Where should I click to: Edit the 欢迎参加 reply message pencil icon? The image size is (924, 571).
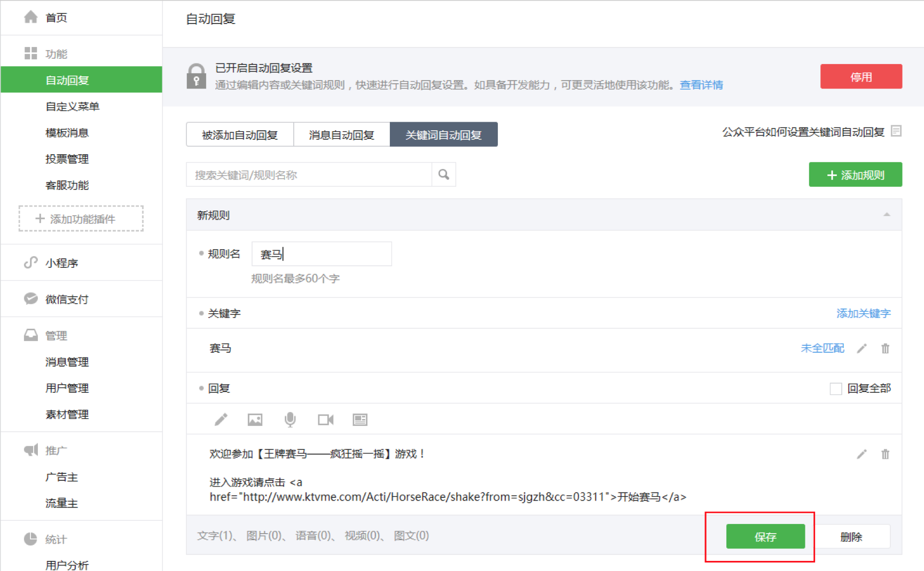[862, 454]
